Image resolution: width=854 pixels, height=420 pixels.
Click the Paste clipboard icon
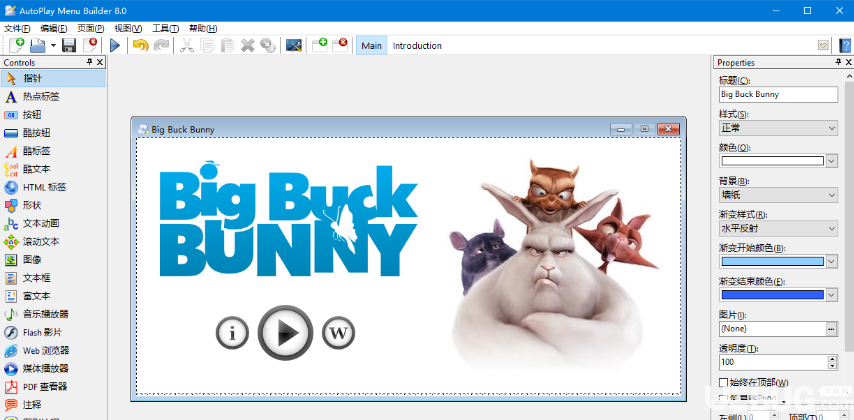point(227,45)
